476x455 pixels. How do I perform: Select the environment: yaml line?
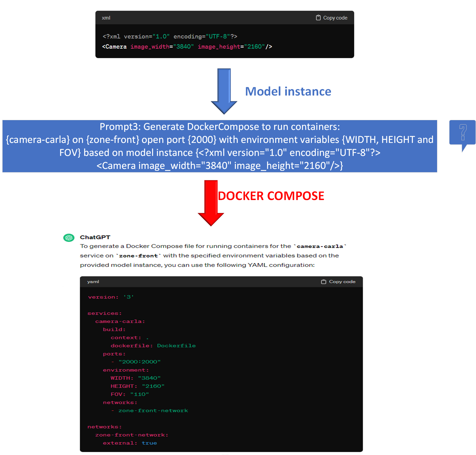pyautogui.click(x=126, y=370)
